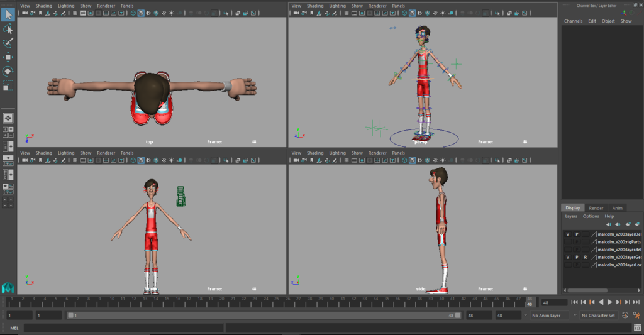
Task: Enable wireframe shading in top panel
Action: click(x=133, y=13)
